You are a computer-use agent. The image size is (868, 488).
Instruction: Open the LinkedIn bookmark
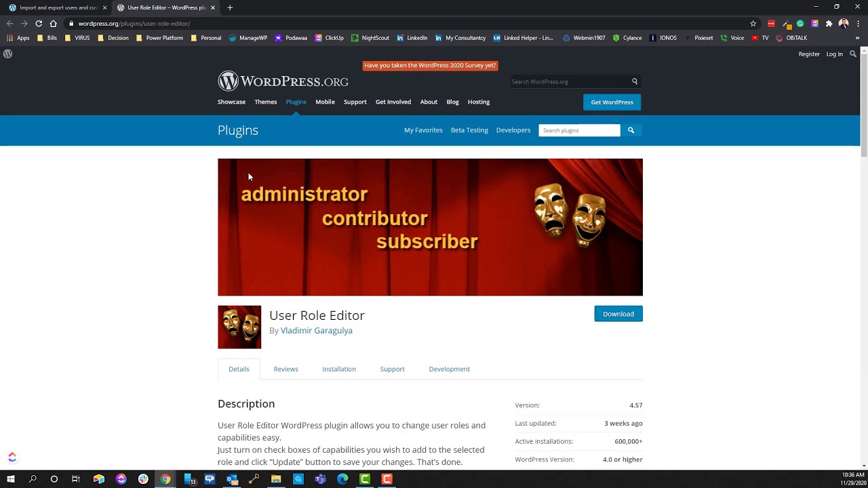(x=412, y=38)
